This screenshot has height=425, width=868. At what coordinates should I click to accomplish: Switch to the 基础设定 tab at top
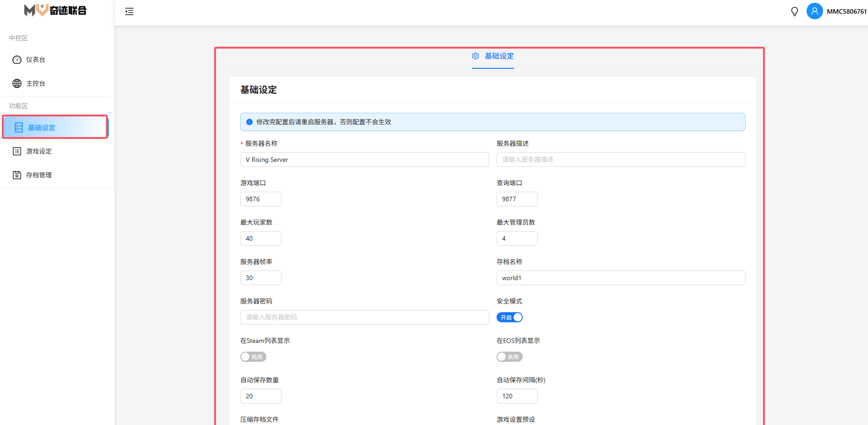493,56
